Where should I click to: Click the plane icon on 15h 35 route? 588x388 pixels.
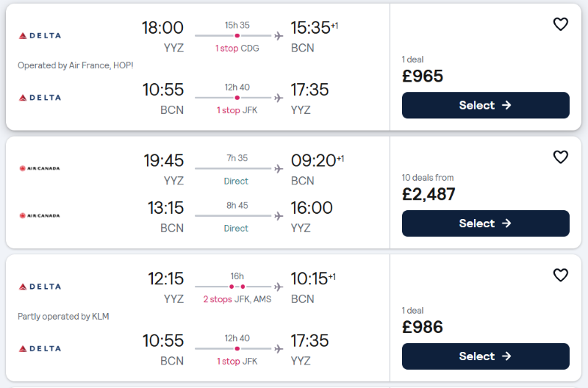point(279,36)
